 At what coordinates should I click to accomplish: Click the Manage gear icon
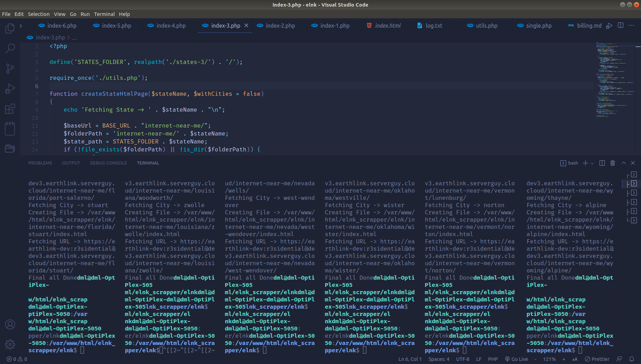tap(10, 344)
